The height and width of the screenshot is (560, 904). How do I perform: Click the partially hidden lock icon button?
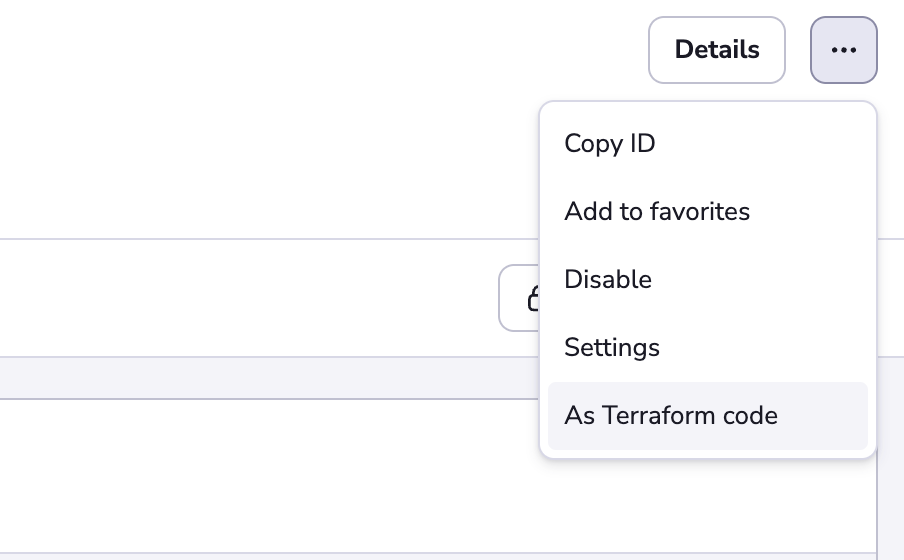(519, 298)
